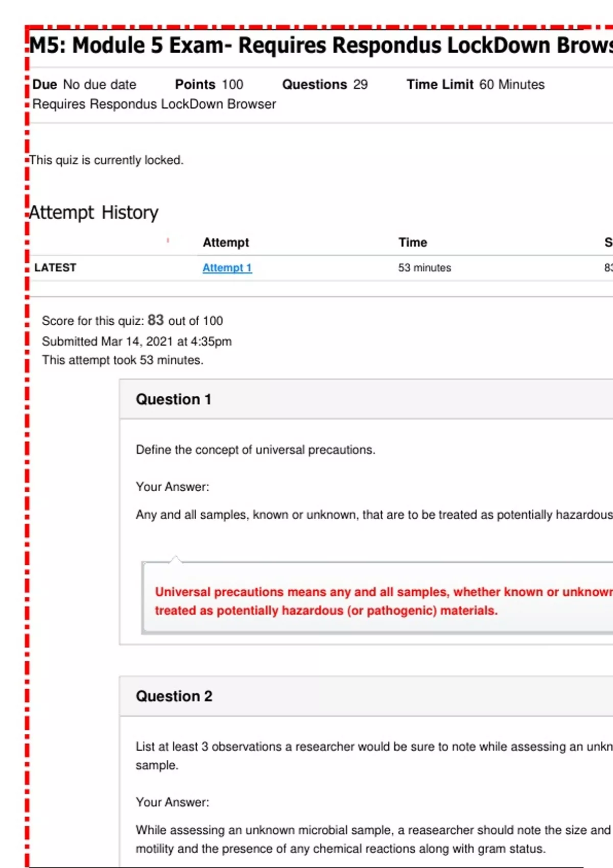Click the Question 2 header
This screenshot has width=613, height=868.
[174, 696]
